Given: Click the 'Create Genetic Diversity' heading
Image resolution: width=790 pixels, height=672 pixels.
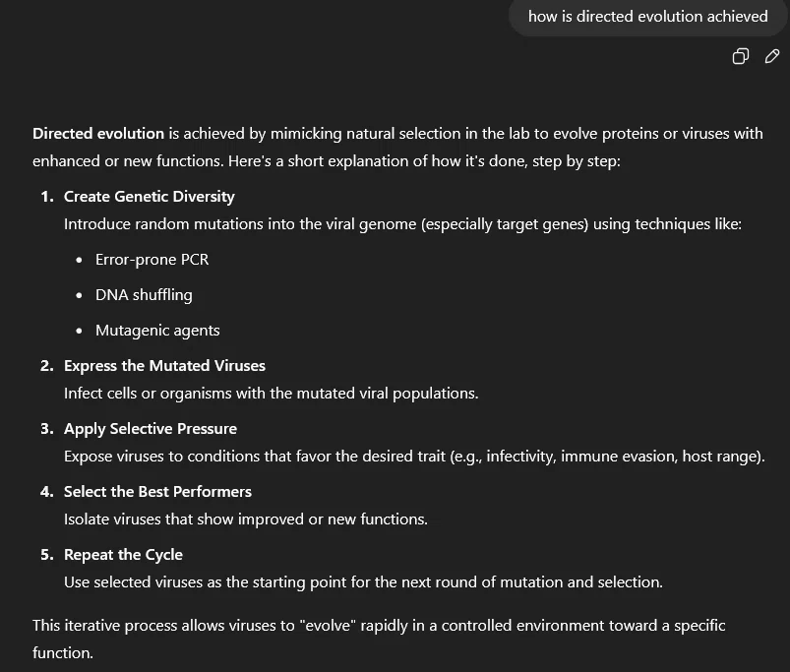Looking at the screenshot, I should 150,197.
